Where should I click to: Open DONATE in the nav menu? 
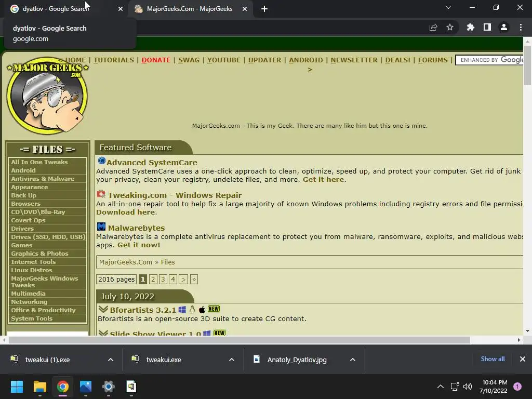coord(156,60)
